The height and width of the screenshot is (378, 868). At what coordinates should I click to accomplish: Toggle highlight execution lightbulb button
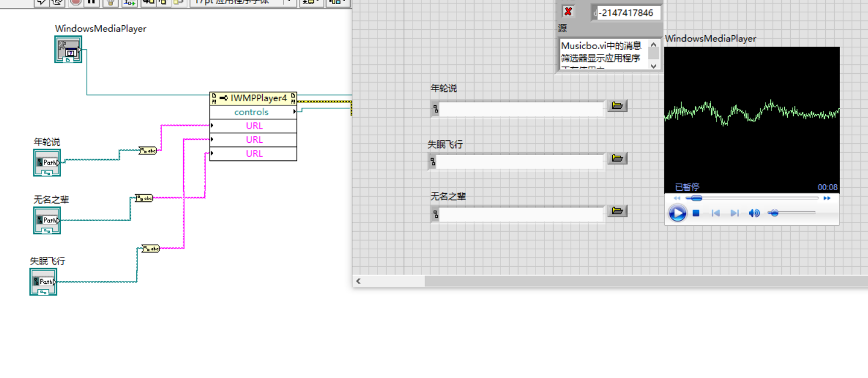pos(110,2)
